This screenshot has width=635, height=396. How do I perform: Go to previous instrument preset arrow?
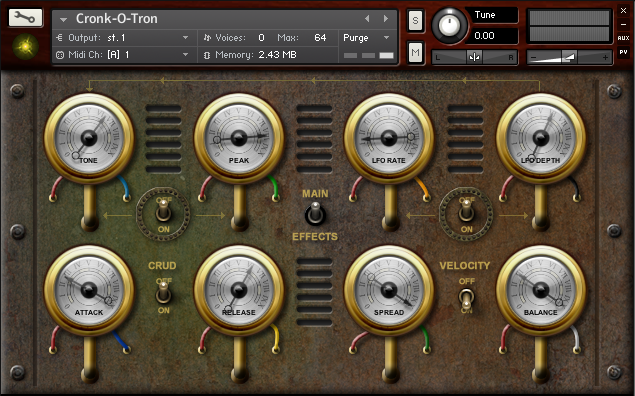367,19
